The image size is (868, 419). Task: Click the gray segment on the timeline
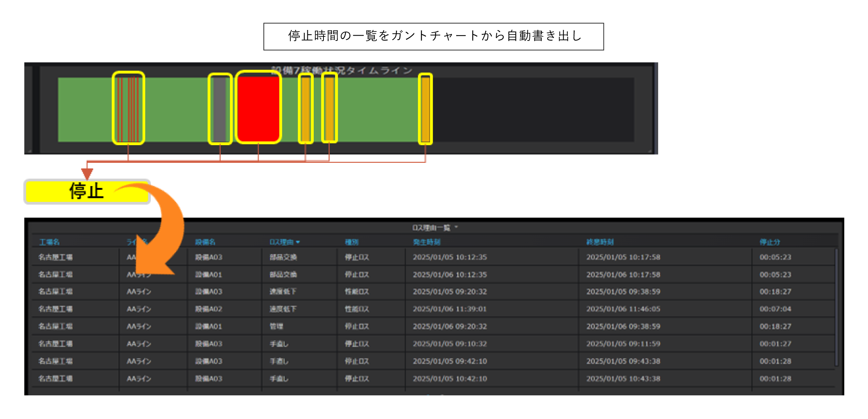tap(220, 109)
